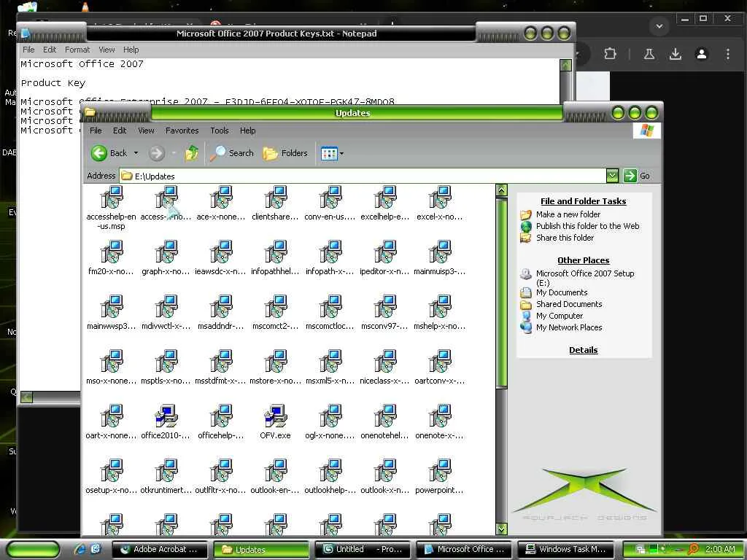The height and width of the screenshot is (560, 747).
Task: Select the onenote-x file icon
Action: coord(440,416)
